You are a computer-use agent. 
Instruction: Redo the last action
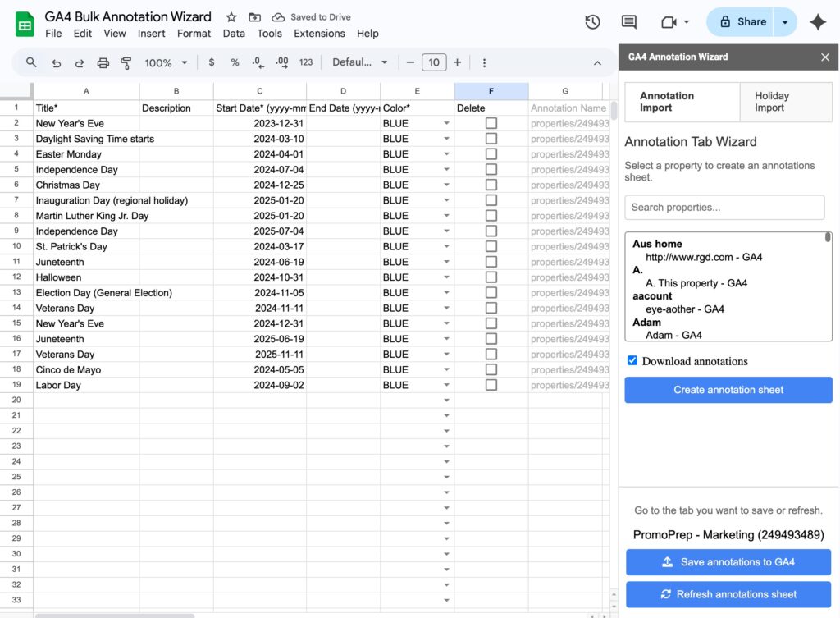coord(80,63)
